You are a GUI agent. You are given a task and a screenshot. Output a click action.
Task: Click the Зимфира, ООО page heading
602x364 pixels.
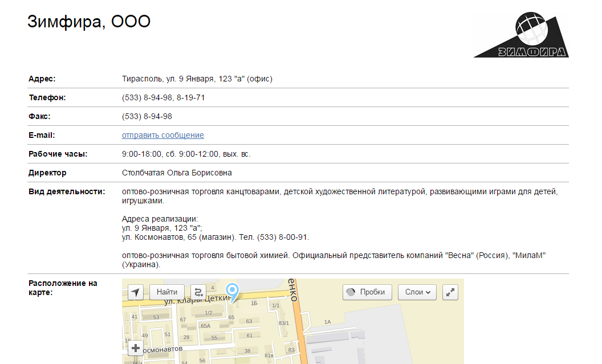point(88,22)
